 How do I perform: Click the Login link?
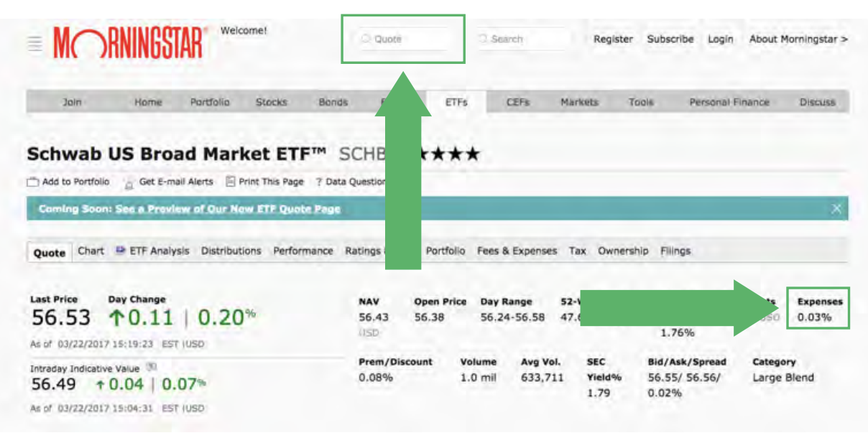(720, 39)
